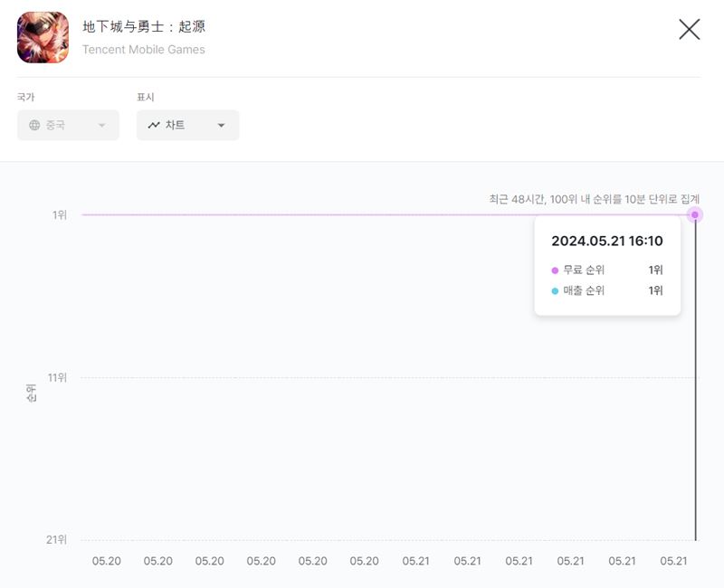724x588 pixels.
Task: Click the 21위 axis label
Action: tap(57, 539)
